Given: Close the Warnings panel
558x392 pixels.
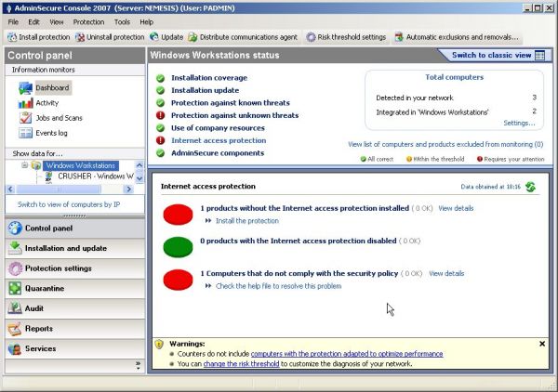Looking at the screenshot, I should click(542, 344).
